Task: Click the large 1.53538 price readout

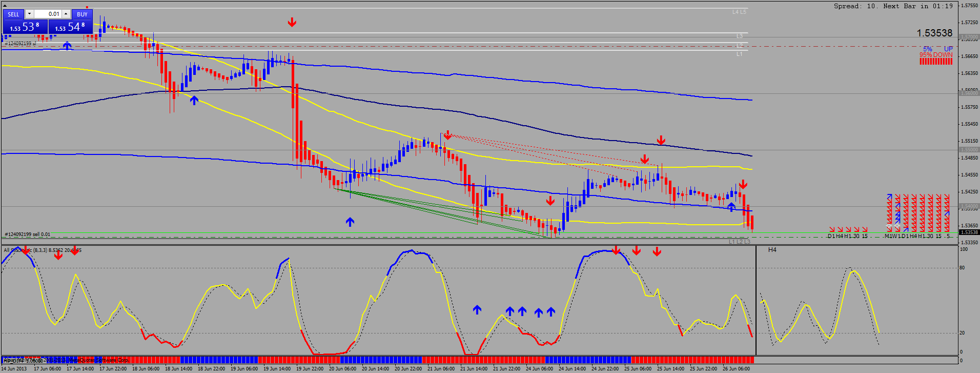Action: point(934,33)
